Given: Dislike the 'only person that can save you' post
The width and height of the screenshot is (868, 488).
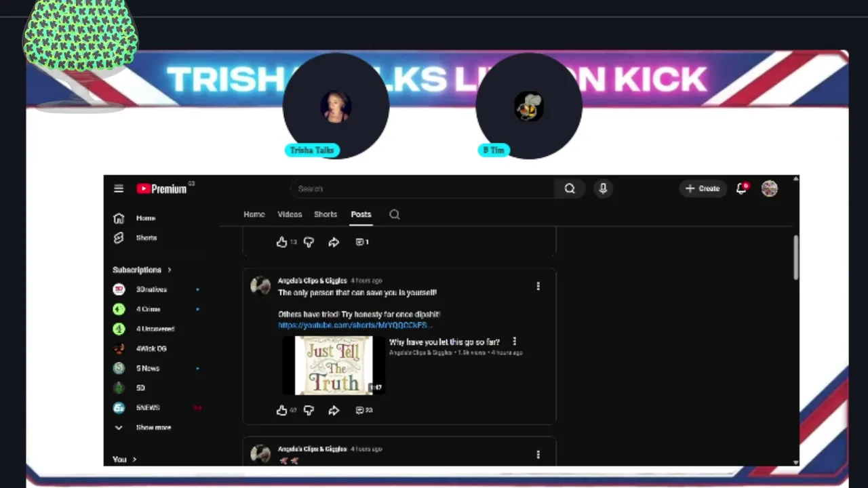Looking at the screenshot, I should click(309, 410).
